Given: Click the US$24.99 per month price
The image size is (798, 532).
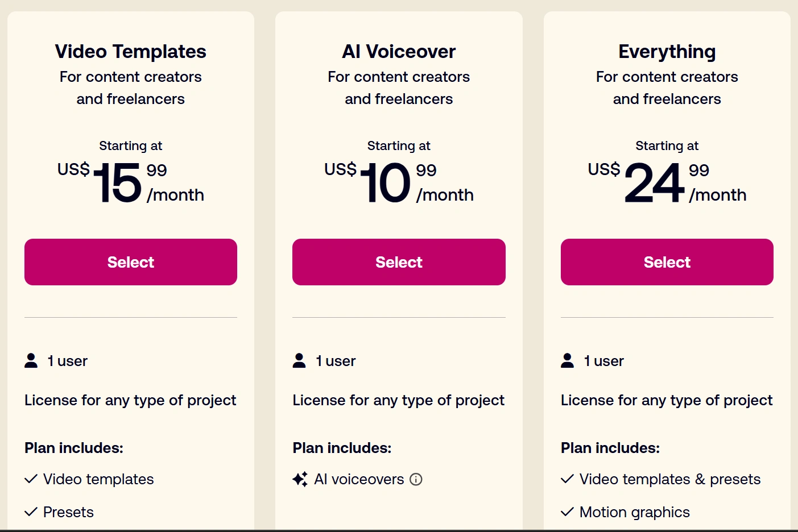Looking at the screenshot, I should (667, 182).
